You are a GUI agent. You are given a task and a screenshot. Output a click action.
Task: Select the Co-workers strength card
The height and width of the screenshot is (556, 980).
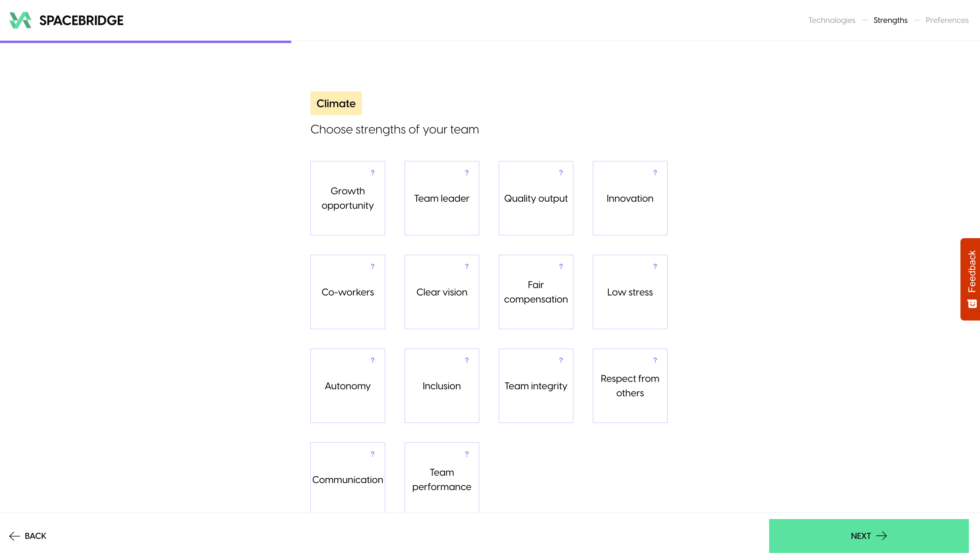point(347,292)
